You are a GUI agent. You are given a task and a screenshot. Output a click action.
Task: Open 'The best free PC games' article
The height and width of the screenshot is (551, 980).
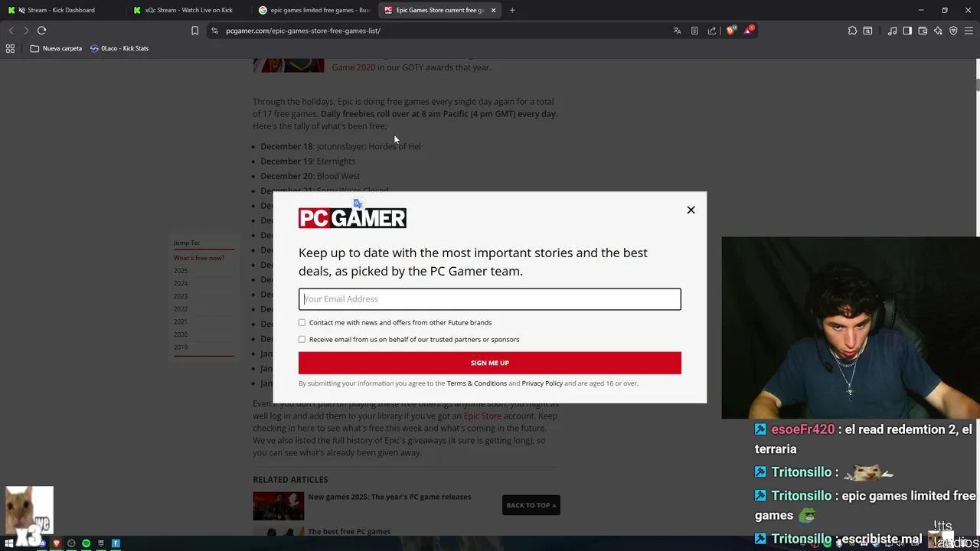tap(349, 531)
